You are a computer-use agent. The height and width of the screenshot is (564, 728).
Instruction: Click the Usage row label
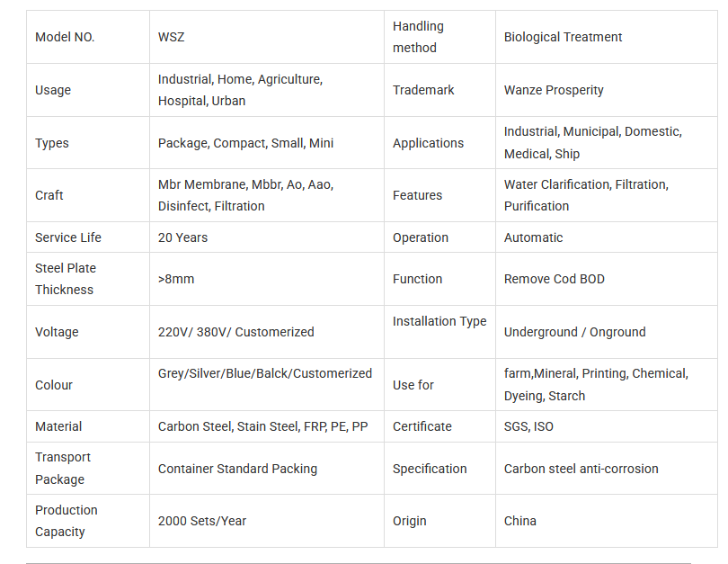click(x=53, y=90)
